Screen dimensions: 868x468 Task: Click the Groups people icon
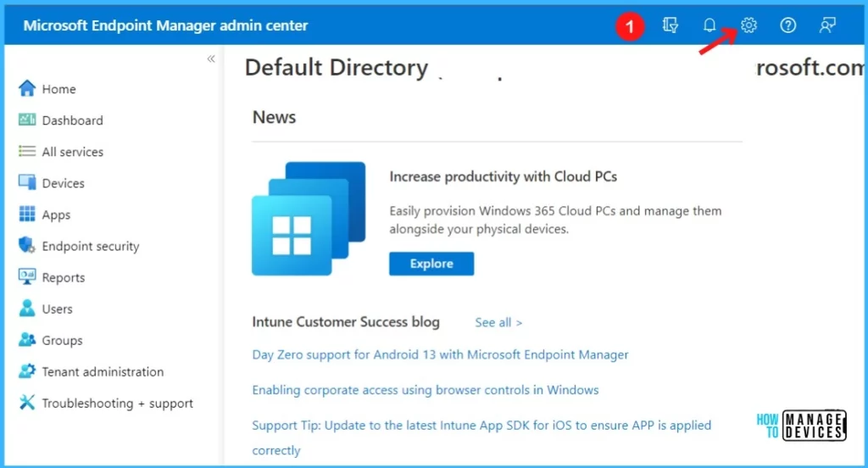pos(27,339)
